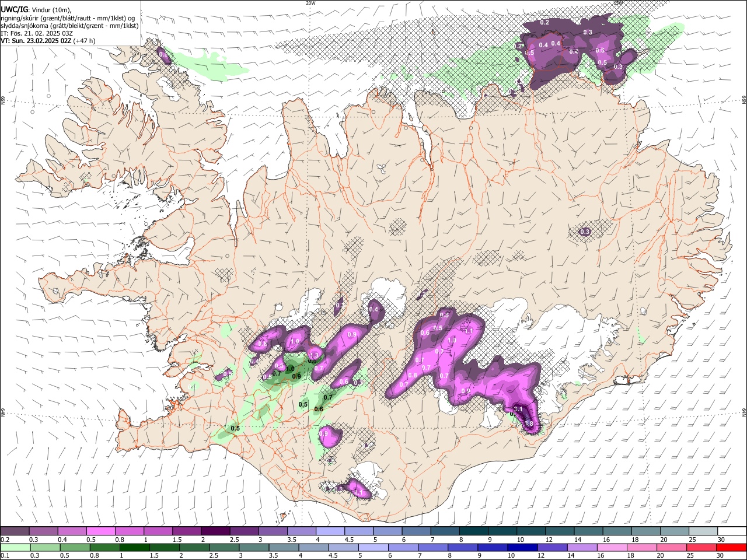Click the '3.1' precipitation value on southeast coast

(518, 409)
